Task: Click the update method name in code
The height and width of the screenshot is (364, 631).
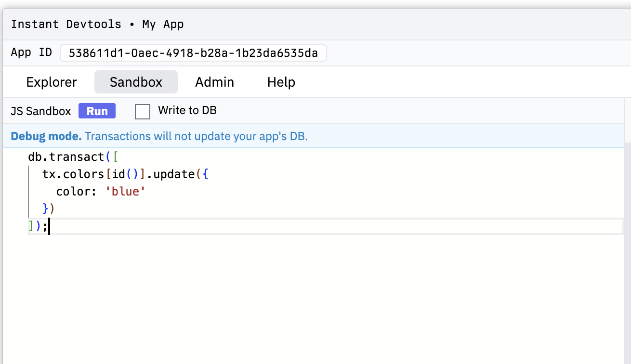Action: coord(173,174)
